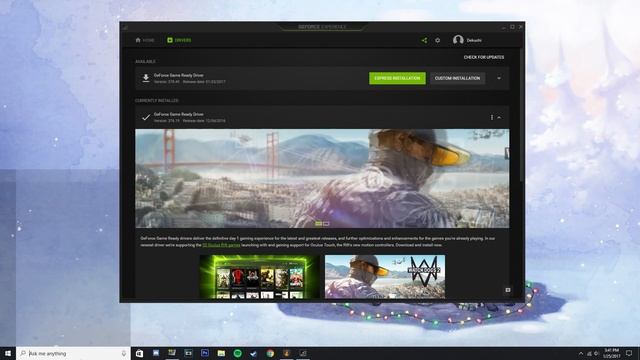Viewport: 640px width, 360px height.
Task: Expand the available driver details chevron
Action: pos(499,78)
